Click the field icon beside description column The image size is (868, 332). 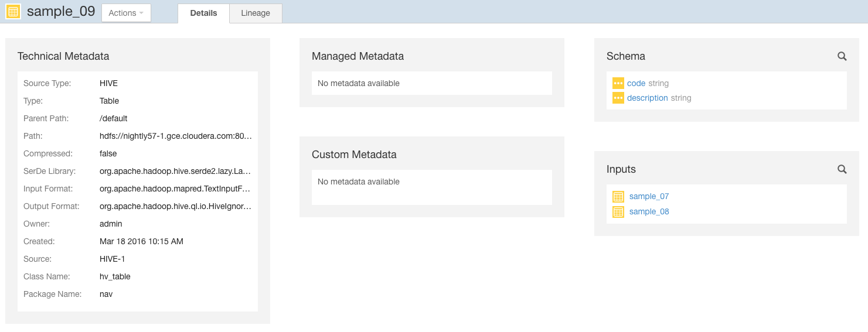(x=618, y=98)
